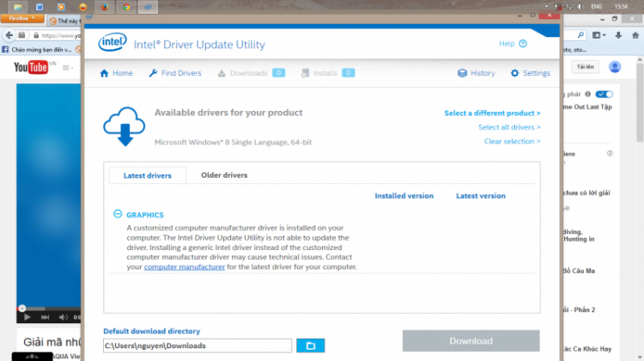This screenshot has width=644, height=361.
Task: Browse for download folder icon button
Action: [311, 346]
